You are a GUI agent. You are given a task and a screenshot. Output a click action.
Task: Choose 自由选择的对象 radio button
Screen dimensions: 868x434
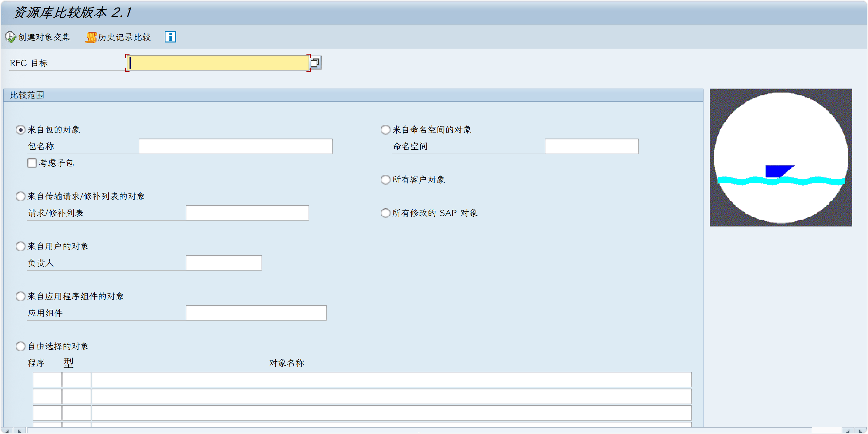click(x=21, y=346)
